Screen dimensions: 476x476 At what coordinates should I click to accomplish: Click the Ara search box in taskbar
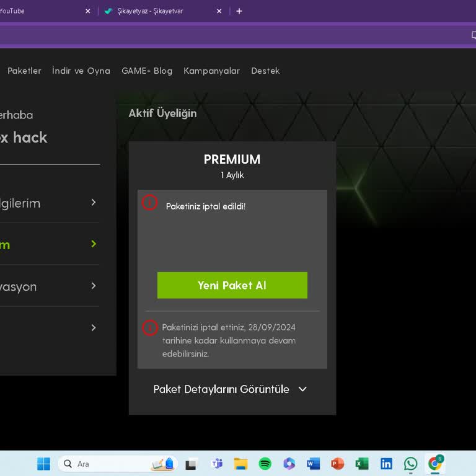pyautogui.click(x=117, y=464)
